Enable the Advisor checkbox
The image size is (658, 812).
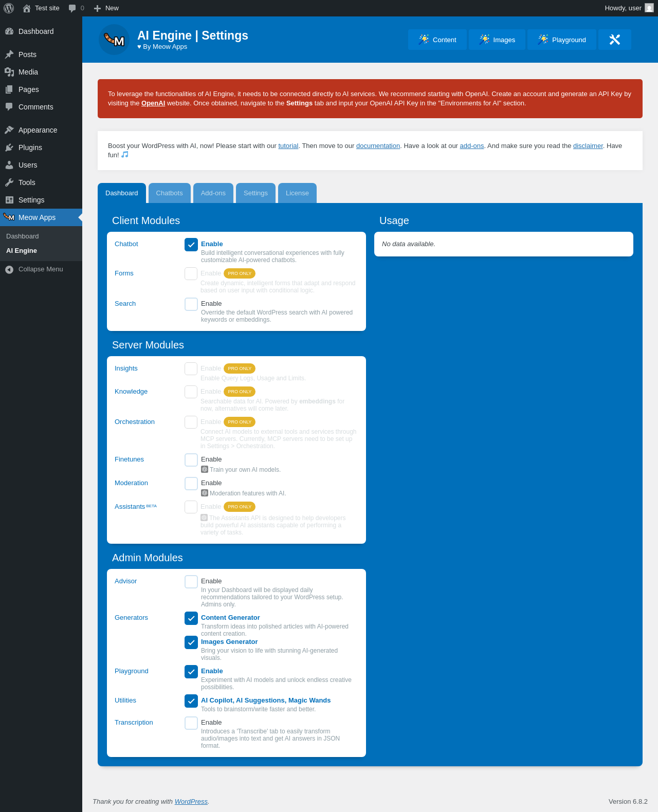[x=191, y=582]
